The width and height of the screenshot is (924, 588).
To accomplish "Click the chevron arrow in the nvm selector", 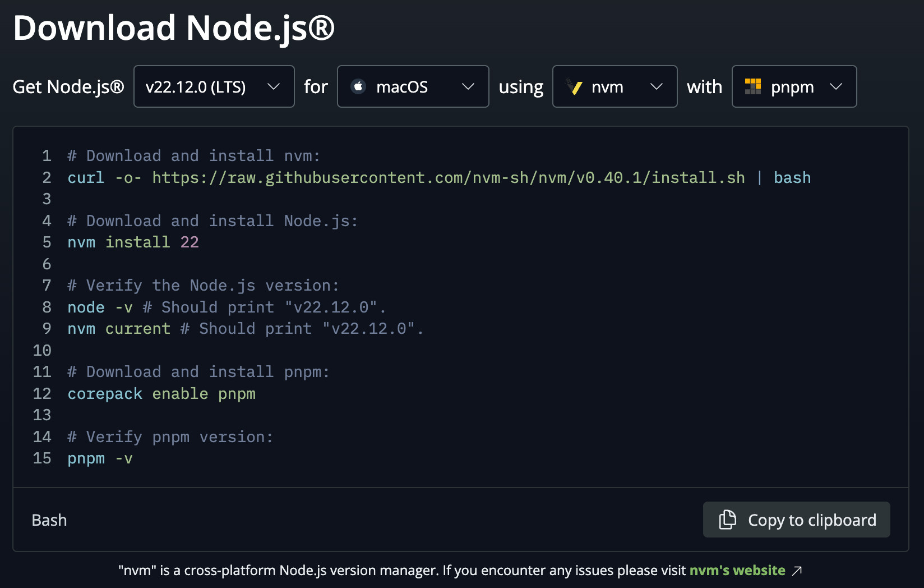I will pos(657,86).
